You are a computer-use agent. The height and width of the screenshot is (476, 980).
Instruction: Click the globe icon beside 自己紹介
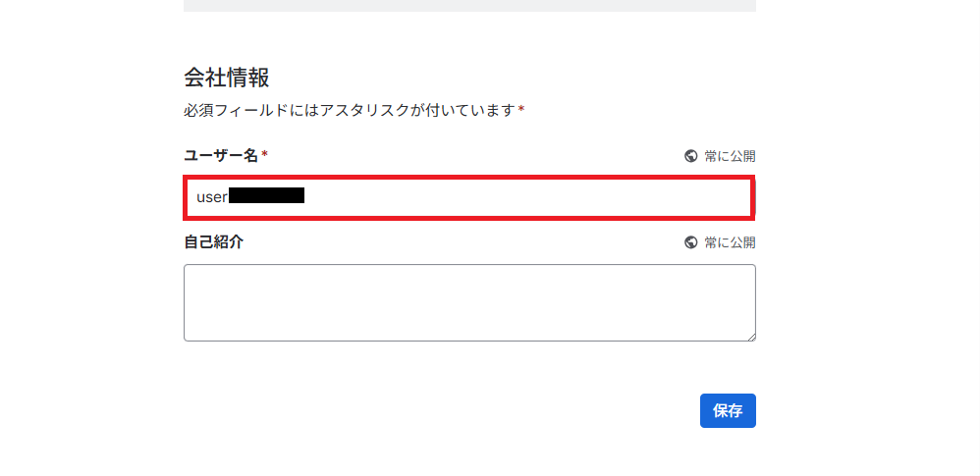(691, 242)
